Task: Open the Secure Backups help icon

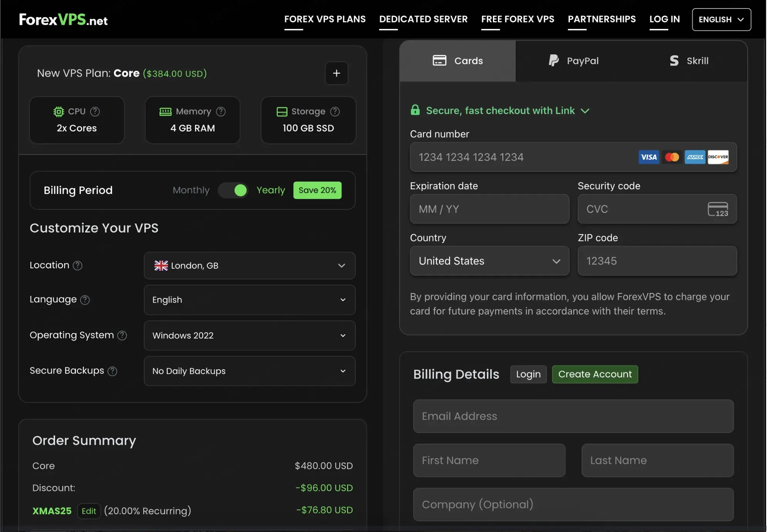Action: (x=112, y=371)
